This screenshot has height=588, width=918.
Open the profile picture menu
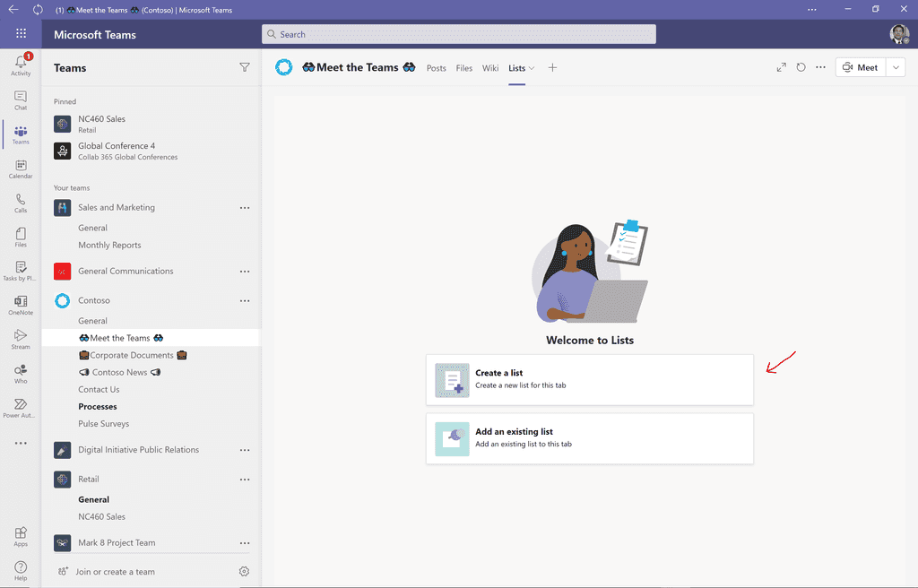899,34
